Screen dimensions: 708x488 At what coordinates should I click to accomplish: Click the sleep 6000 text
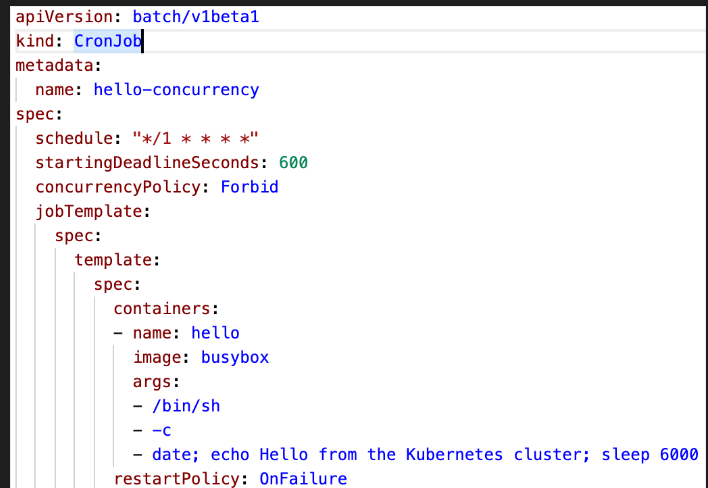650,455
